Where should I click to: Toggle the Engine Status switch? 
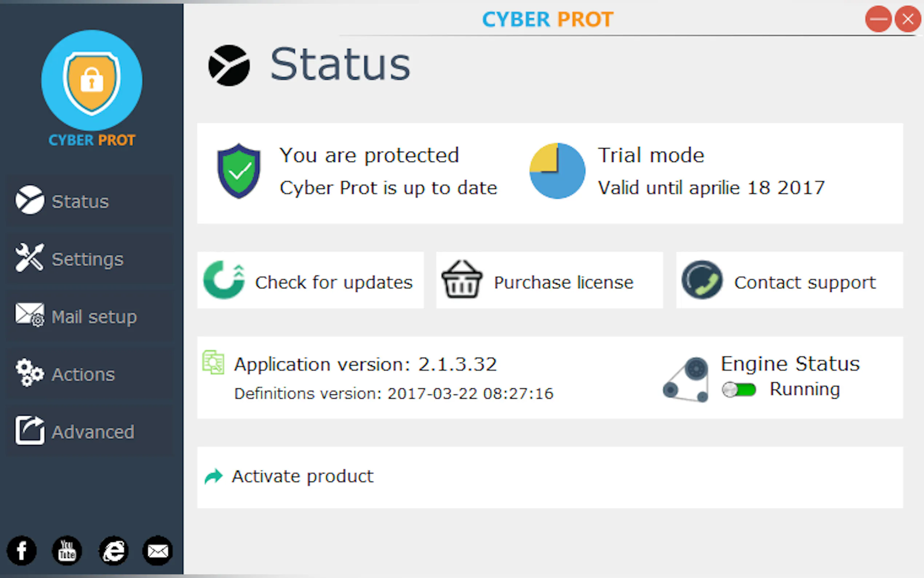pyautogui.click(x=739, y=390)
